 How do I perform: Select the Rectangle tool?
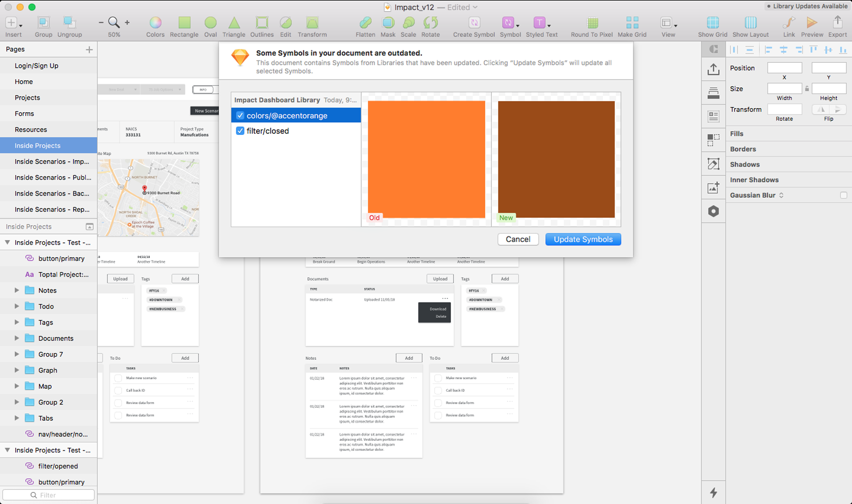(184, 23)
